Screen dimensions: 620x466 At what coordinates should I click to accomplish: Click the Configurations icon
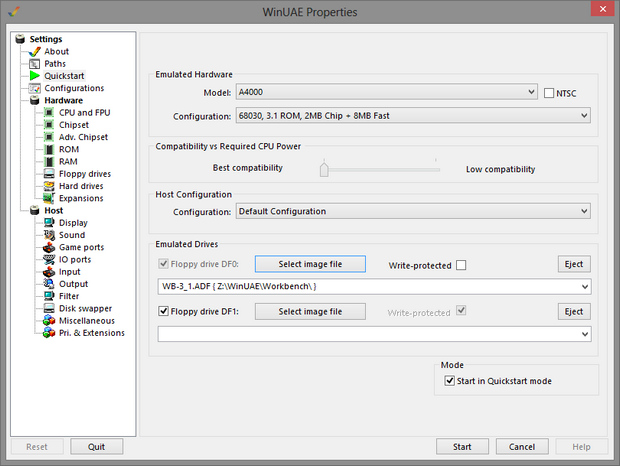click(x=35, y=88)
